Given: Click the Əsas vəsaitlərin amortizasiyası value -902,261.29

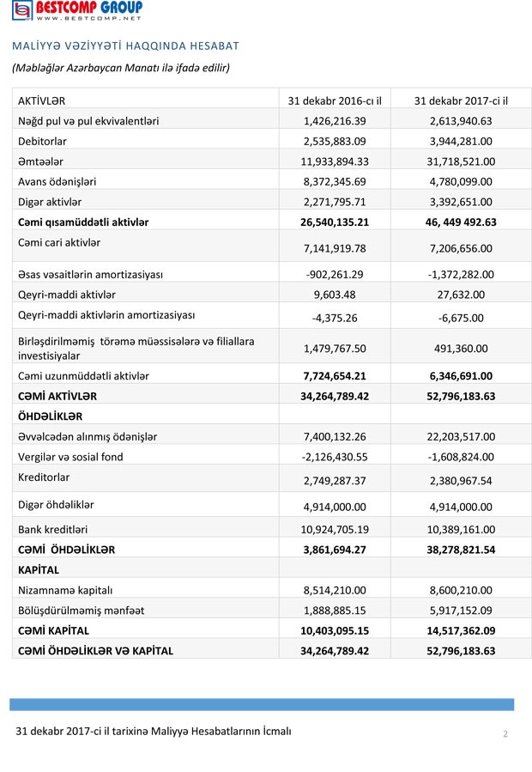Looking at the screenshot, I should tap(335, 275).
